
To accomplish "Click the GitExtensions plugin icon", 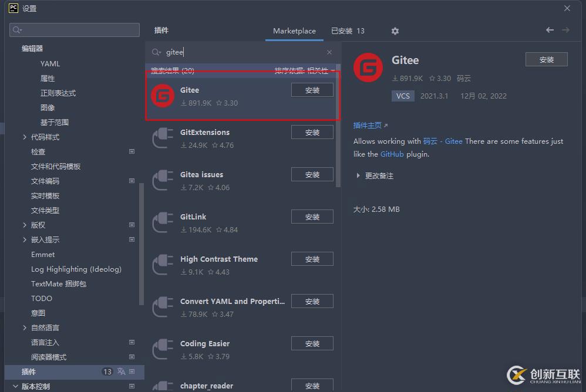I will click(x=163, y=138).
